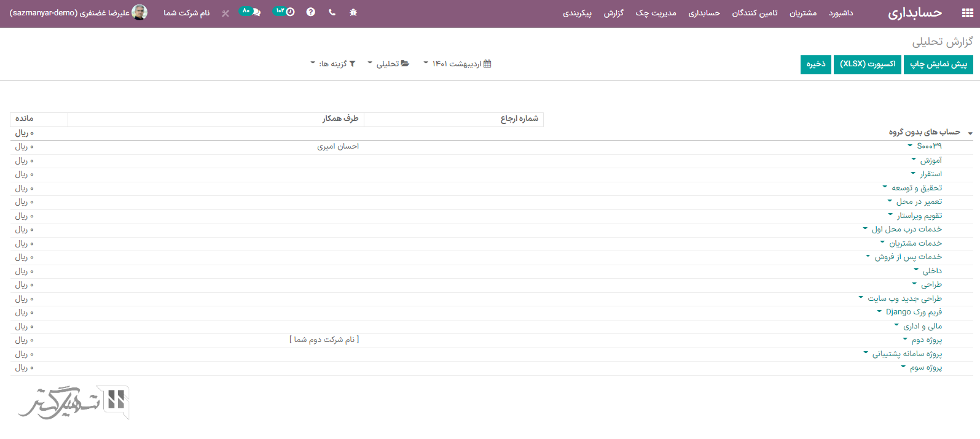Click the گزارش تحلیلی page title

point(943,42)
